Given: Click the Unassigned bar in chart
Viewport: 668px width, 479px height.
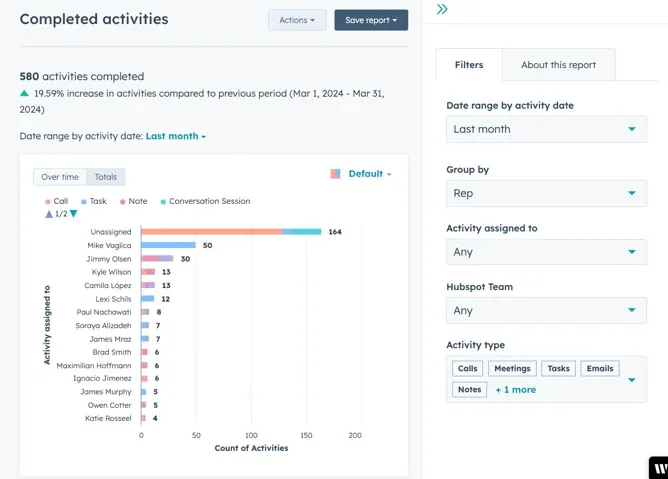Looking at the screenshot, I should [x=231, y=232].
